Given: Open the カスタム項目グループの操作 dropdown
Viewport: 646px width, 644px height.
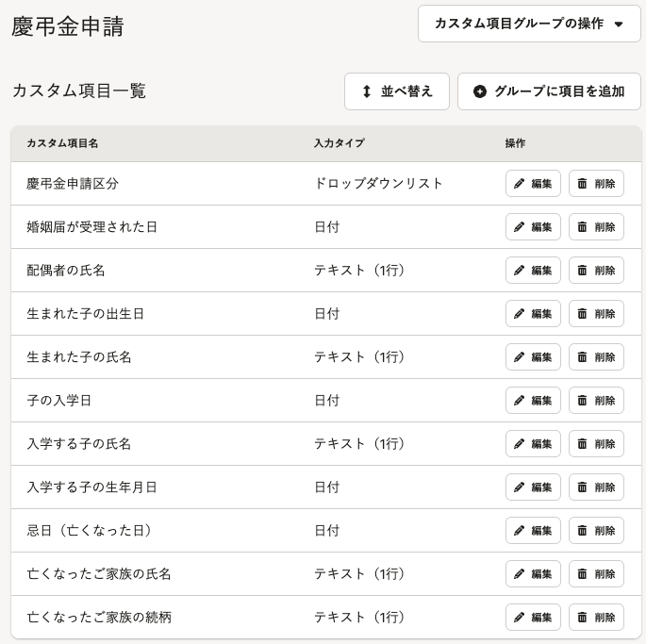Looking at the screenshot, I should click(529, 24).
